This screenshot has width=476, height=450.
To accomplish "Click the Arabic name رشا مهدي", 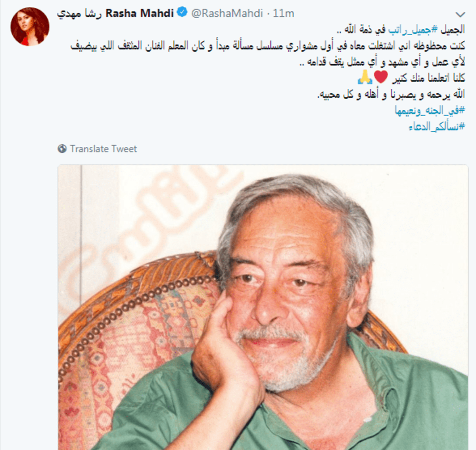I will coord(80,13).
